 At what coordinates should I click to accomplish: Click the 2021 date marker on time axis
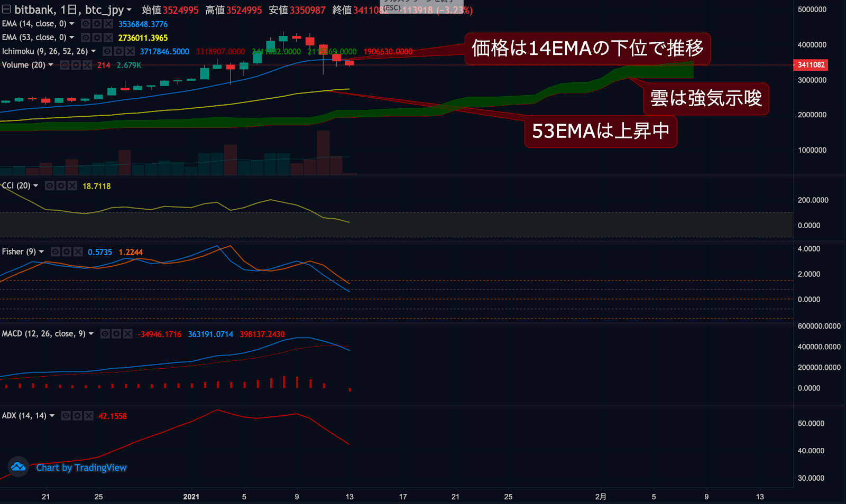pos(191,497)
